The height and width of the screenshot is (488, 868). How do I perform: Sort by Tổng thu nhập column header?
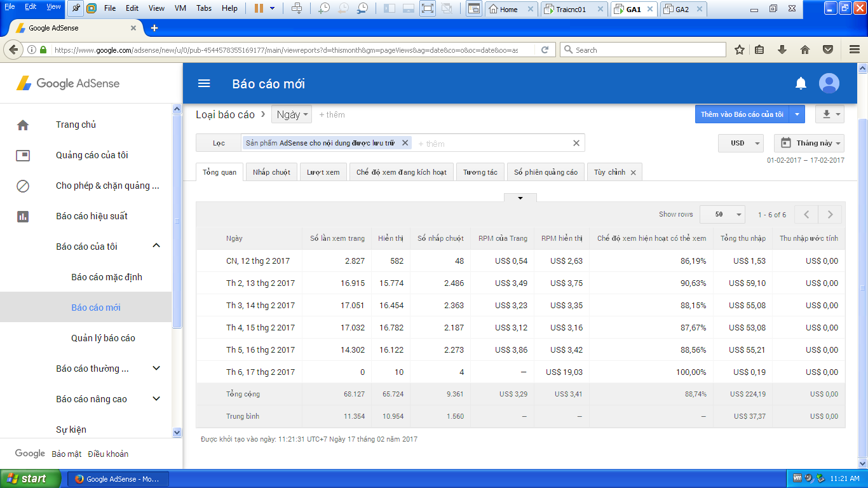pos(743,238)
